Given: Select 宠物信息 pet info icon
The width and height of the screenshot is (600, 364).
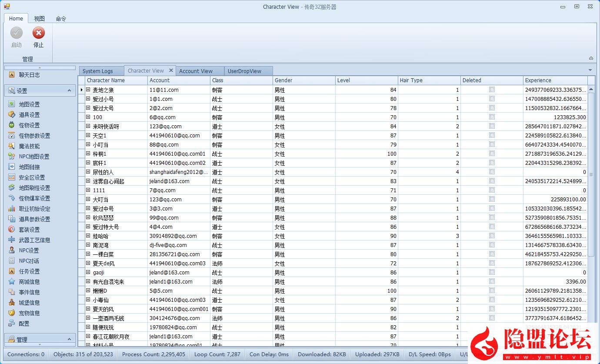Looking at the screenshot, I should (x=12, y=313).
